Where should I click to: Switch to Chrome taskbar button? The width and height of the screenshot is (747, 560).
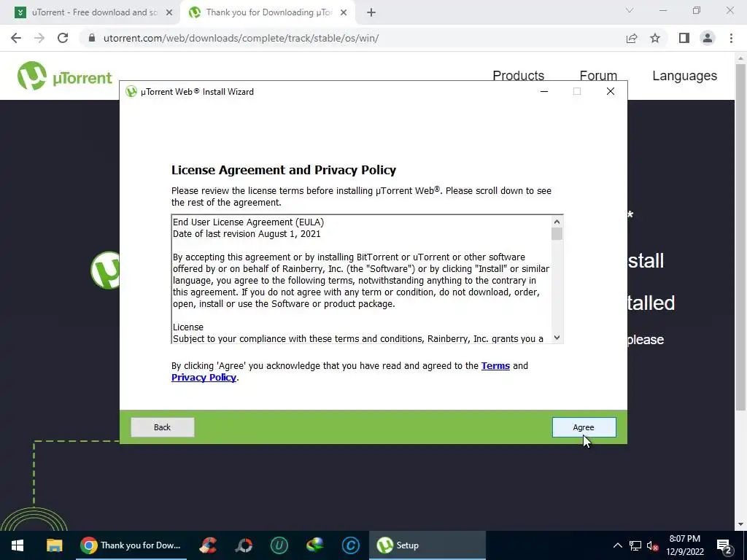coord(131,545)
